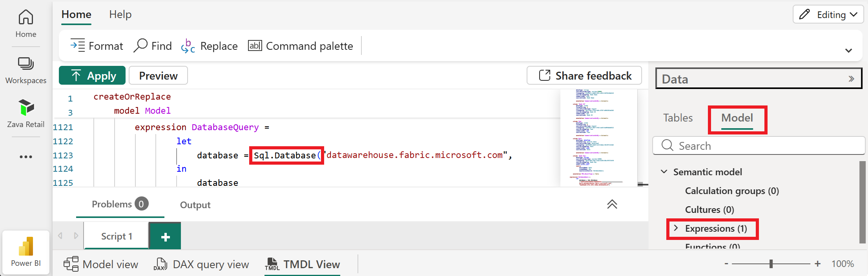This screenshot has width=868, height=276.
Task: Open the Zava Retail workspace
Action: (x=26, y=113)
